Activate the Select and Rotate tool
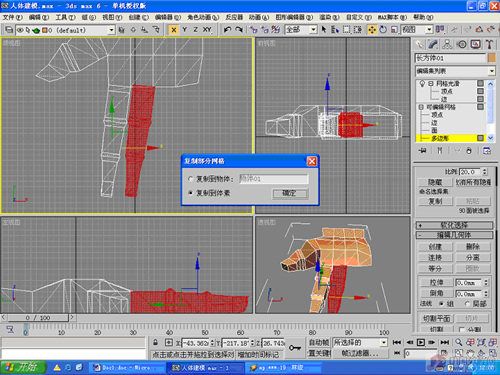Viewport: 500px width, 375px height. point(383,30)
